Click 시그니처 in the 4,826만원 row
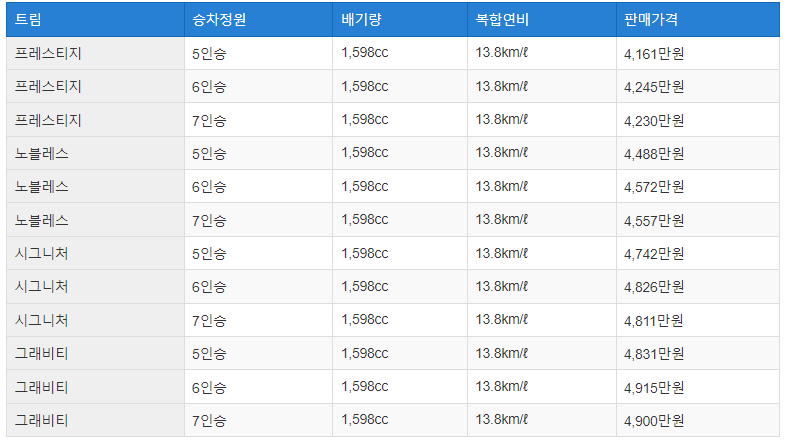 click(41, 286)
